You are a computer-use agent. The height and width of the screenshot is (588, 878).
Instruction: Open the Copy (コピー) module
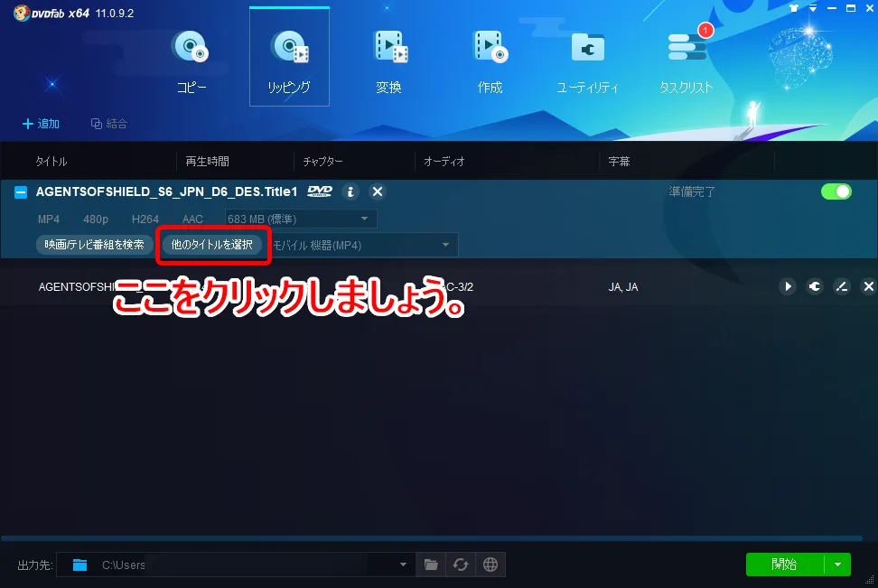[191, 61]
